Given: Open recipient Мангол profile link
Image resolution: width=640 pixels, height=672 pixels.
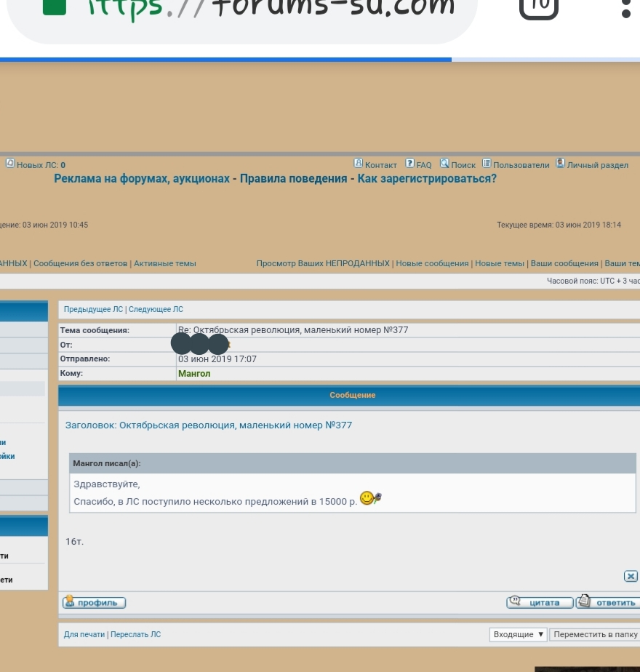Looking at the screenshot, I should [x=194, y=374].
